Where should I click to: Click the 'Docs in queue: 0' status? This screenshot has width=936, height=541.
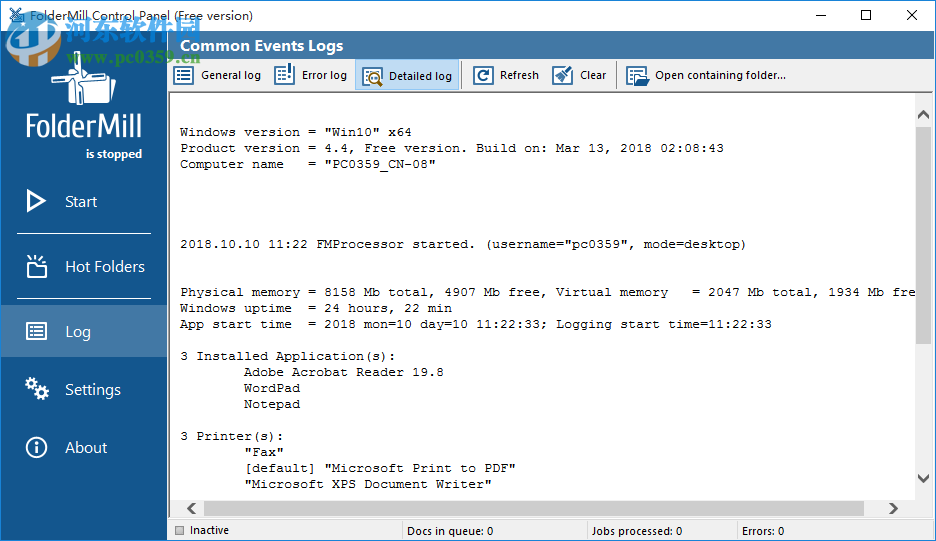(x=450, y=531)
